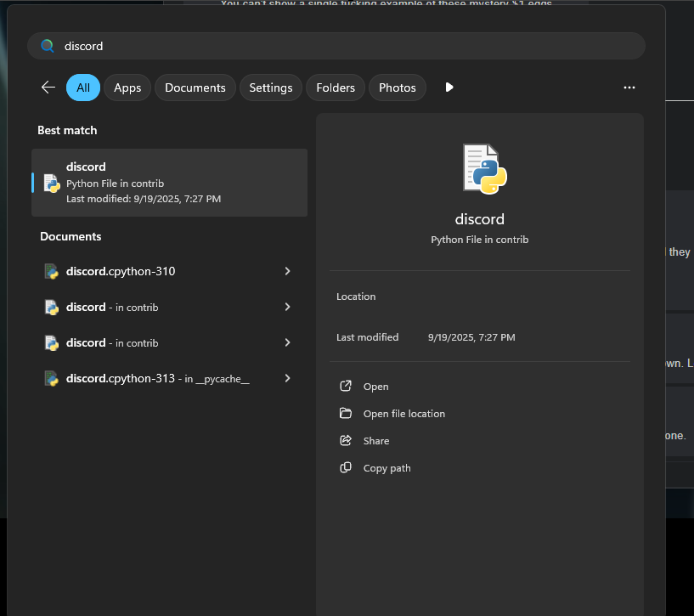Select the Best match discord result
Screen dimensions: 694x616
[170, 183]
